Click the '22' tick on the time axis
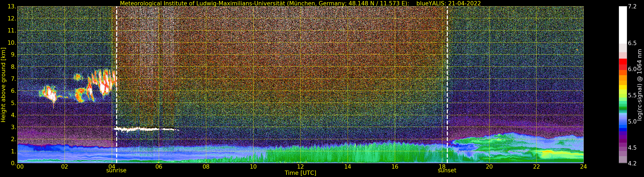644x177 pixels. click(x=536, y=167)
